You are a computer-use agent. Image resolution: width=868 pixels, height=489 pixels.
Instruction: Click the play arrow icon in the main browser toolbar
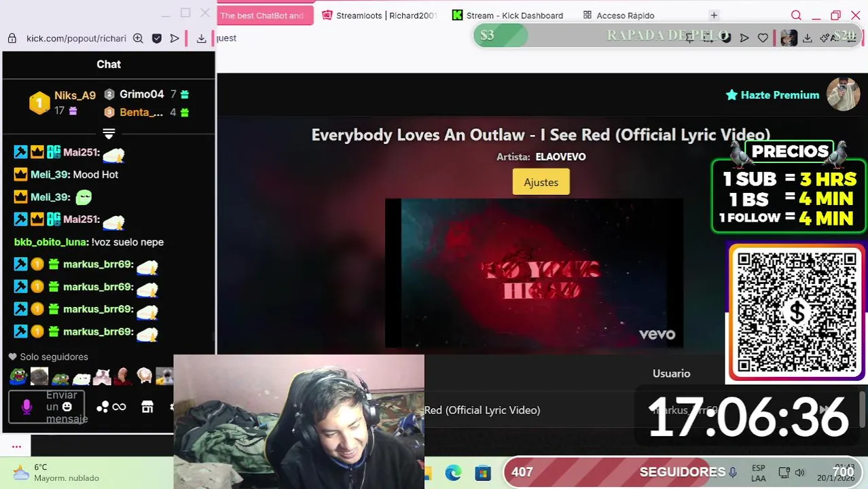(x=744, y=38)
